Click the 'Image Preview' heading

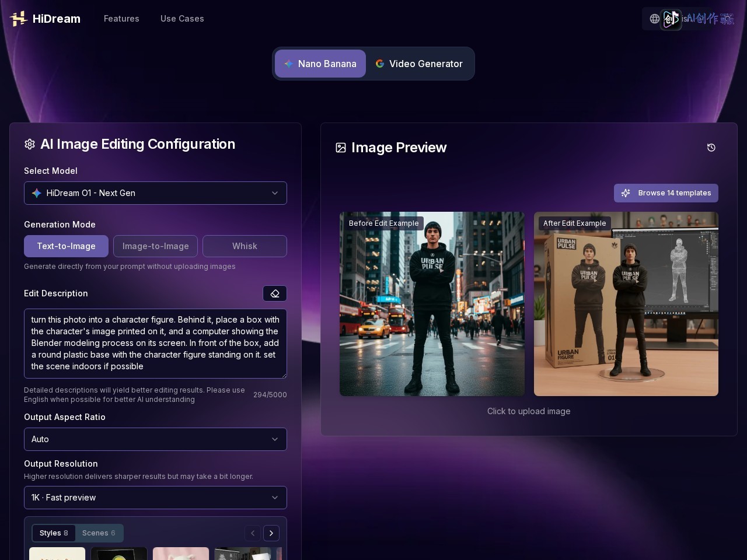(399, 148)
